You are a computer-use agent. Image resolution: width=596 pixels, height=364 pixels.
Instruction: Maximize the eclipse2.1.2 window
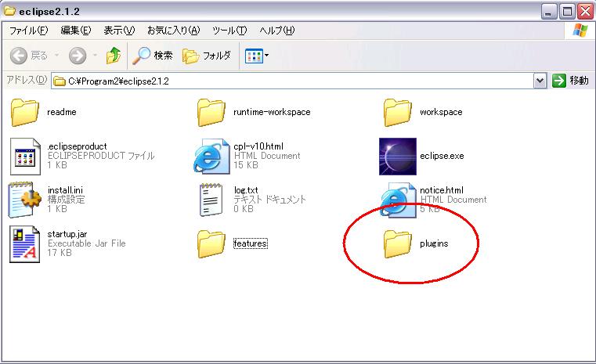pyautogui.click(x=567, y=12)
